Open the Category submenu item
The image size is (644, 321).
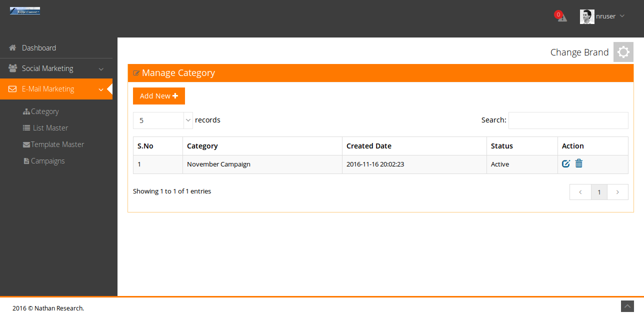point(44,111)
